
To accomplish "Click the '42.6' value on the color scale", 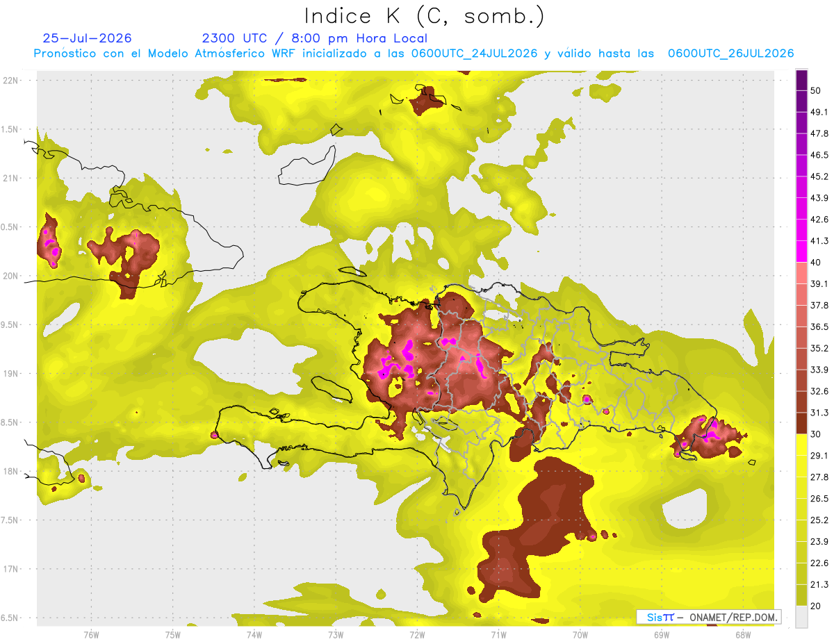I will pyautogui.click(x=819, y=220).
